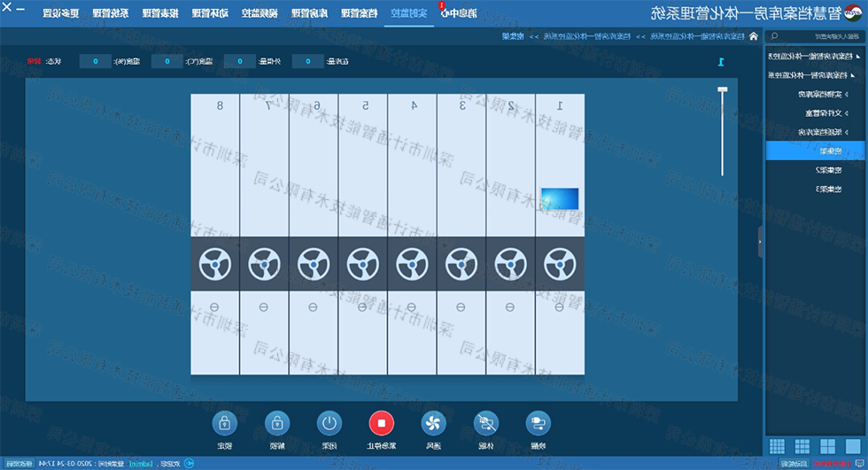Open the 档案管理 menu tab
This screenshot has width=868, height=470.
365,13
